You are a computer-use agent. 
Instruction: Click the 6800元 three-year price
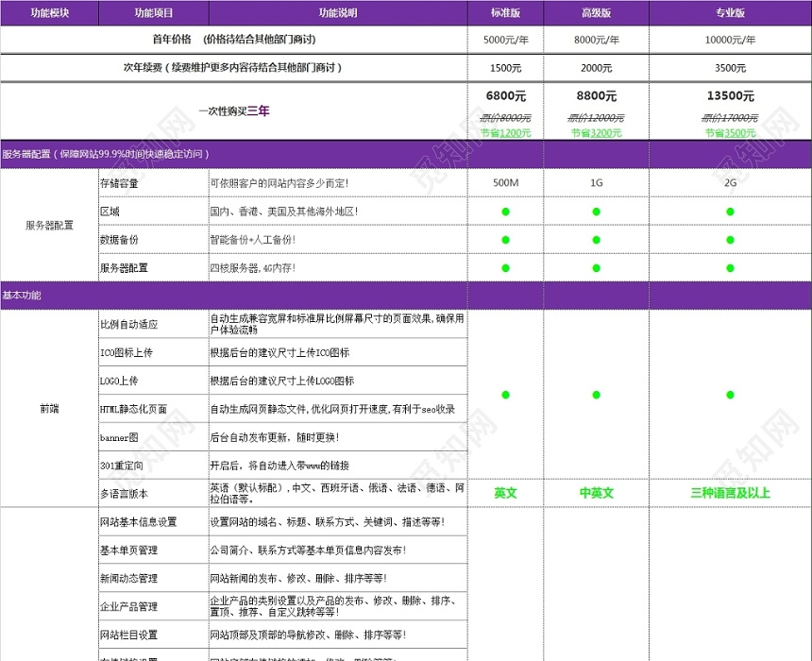coord(505,95)
